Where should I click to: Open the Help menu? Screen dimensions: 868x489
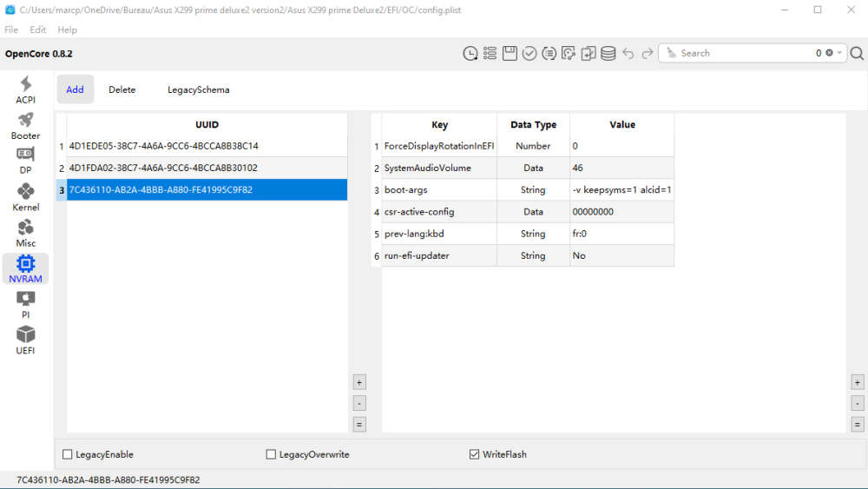67,30
